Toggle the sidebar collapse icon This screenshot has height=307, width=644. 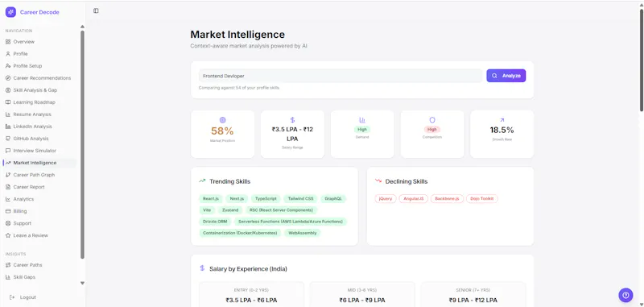click(96, 11)
